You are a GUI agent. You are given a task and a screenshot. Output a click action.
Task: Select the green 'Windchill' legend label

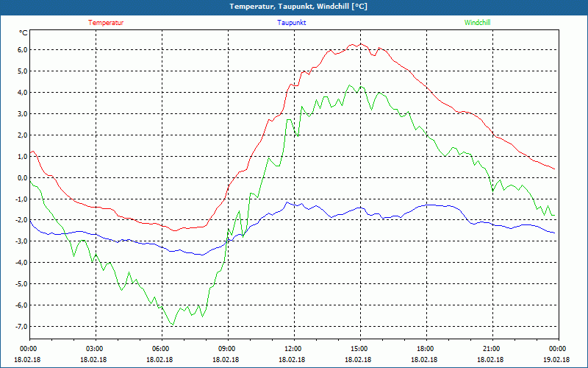477,23
